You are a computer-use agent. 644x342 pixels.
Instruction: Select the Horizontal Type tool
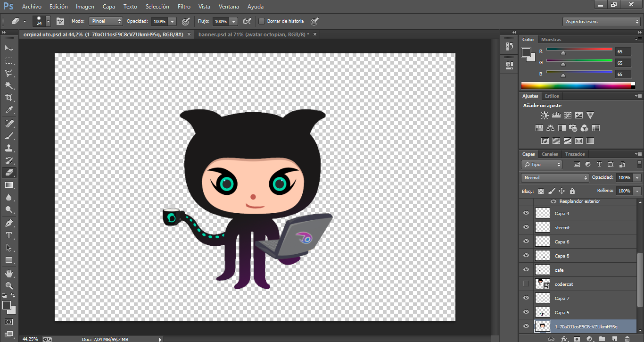pyautogui.click(x=9, y=235)
